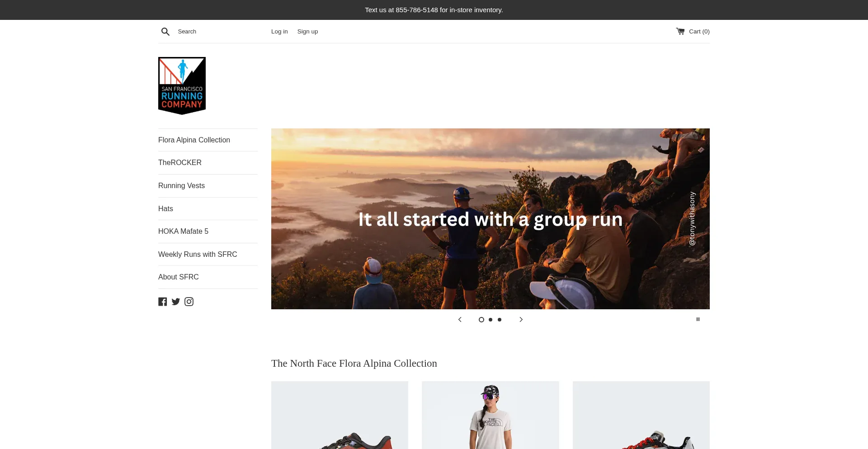Browse the Hats category
The width and height of the screenshot is (868, 449).
tap(165, 209)
